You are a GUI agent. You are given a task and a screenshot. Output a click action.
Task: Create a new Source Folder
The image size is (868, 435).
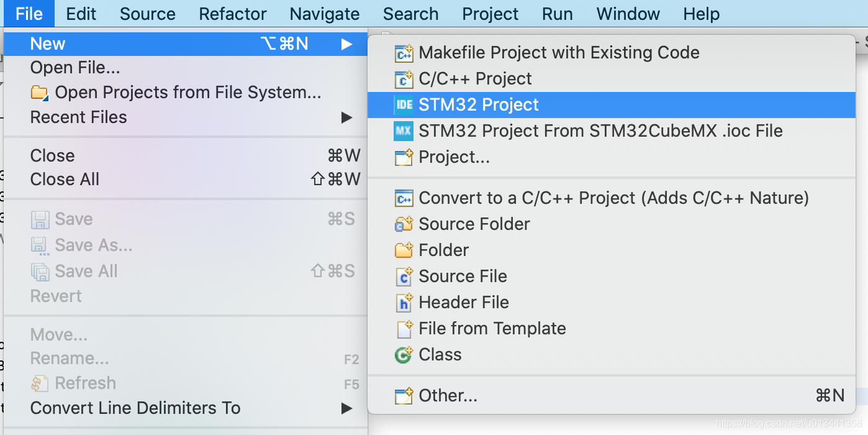click(474, 224)
